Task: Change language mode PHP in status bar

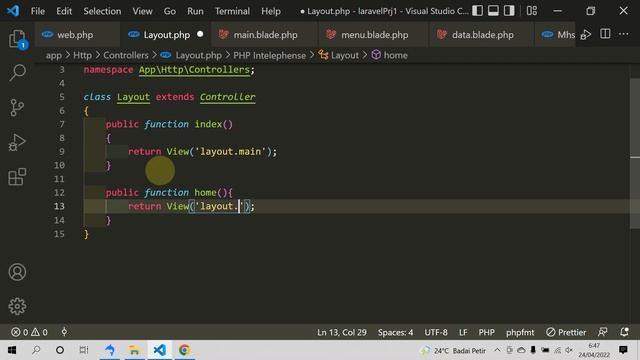Action: [486, 332]
